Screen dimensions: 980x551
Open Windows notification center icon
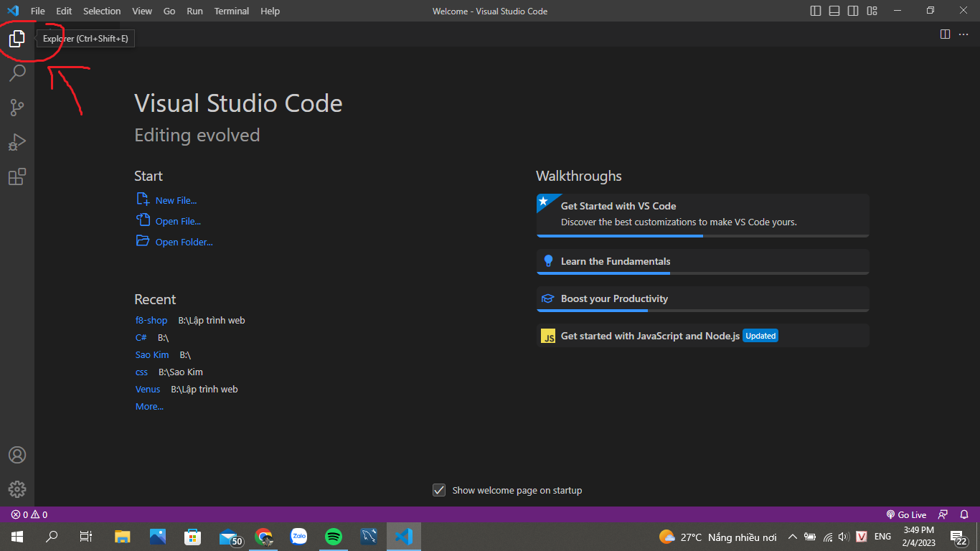(x=959, y=537)
